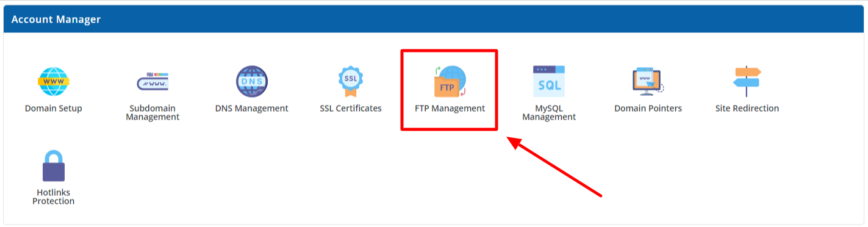Click the Domain Pointers label
The image size is (868, 227).
[648, 109]
